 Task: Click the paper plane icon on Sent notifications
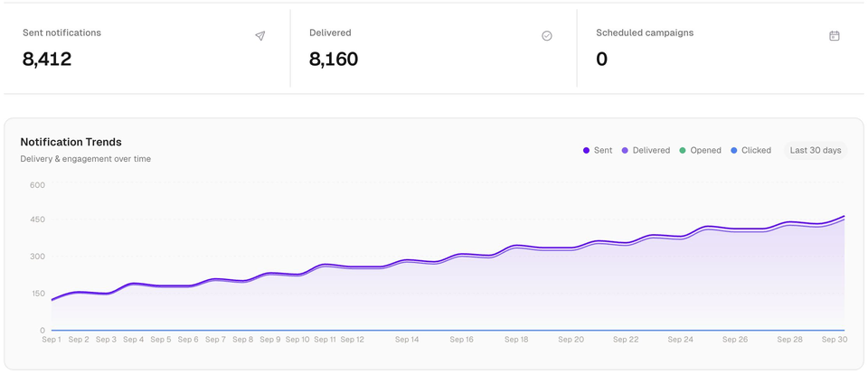coord(259,36)
